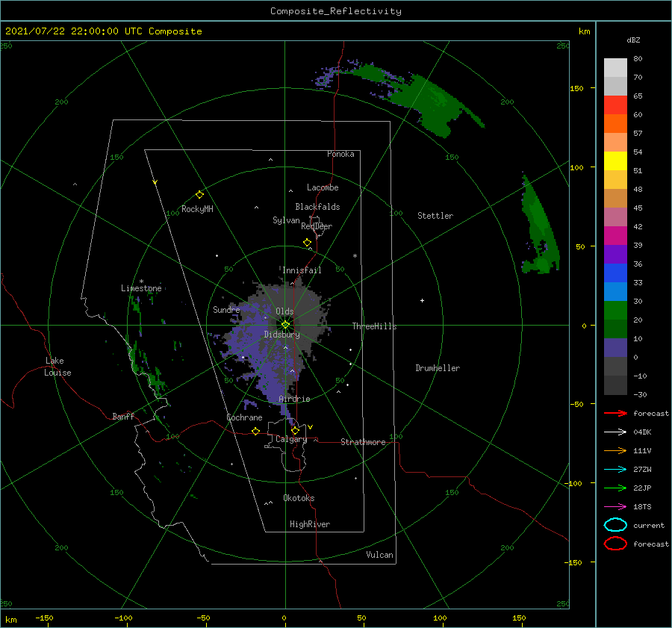Click the Airdrie city label
The width and height of the screenshot is (672, 628).
294,399
